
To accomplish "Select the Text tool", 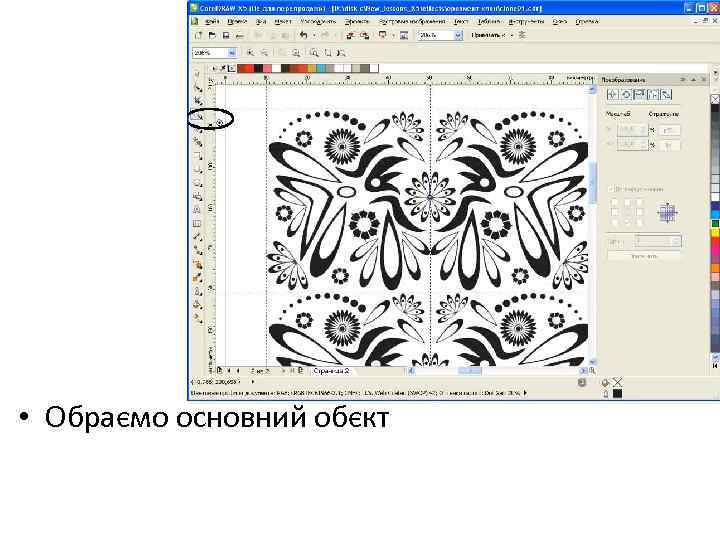I will point(197,210).
